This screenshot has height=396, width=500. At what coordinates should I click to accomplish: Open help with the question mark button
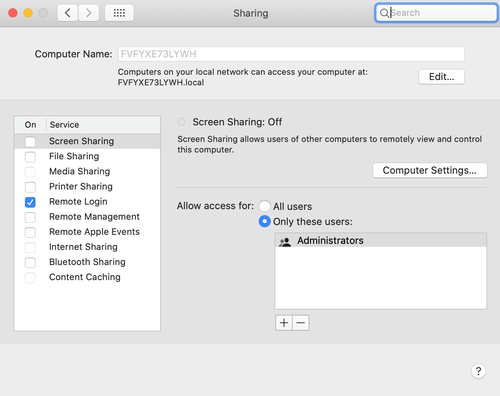[478, 371]
